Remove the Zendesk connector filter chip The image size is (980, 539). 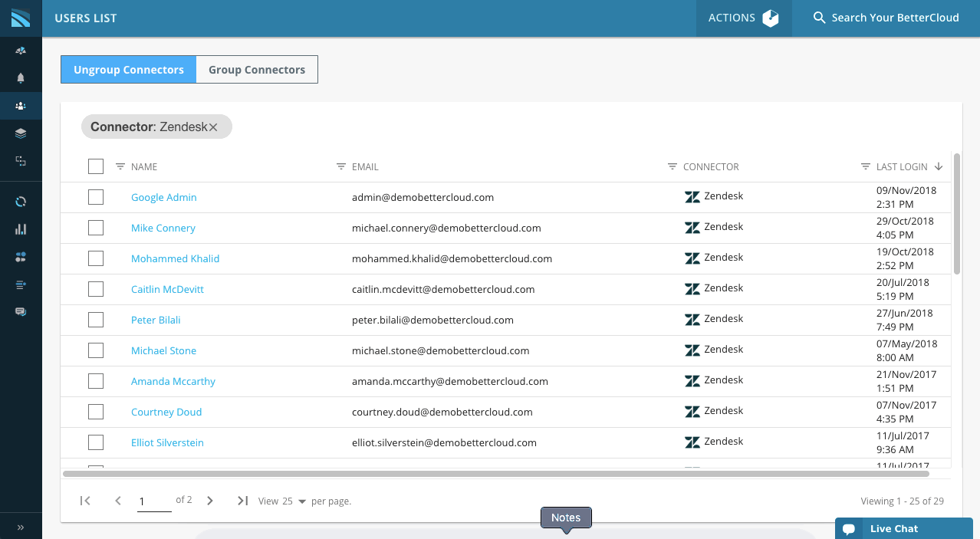[213, 127]
